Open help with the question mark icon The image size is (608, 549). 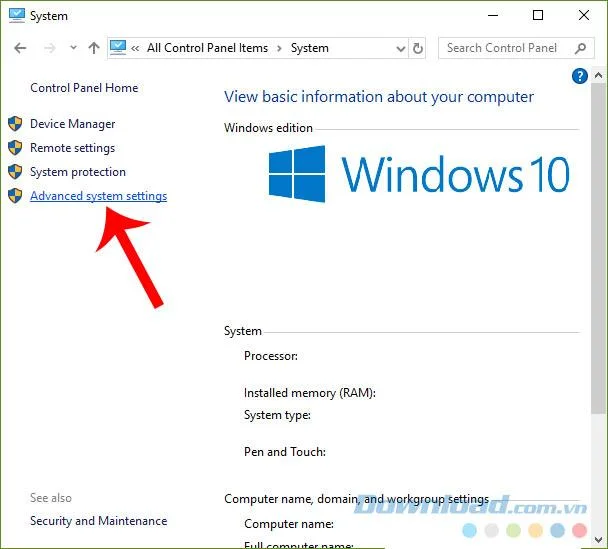pos(580,76)
